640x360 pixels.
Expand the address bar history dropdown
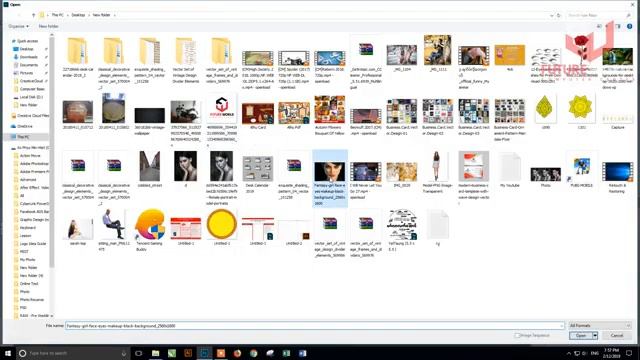point(552,15)
